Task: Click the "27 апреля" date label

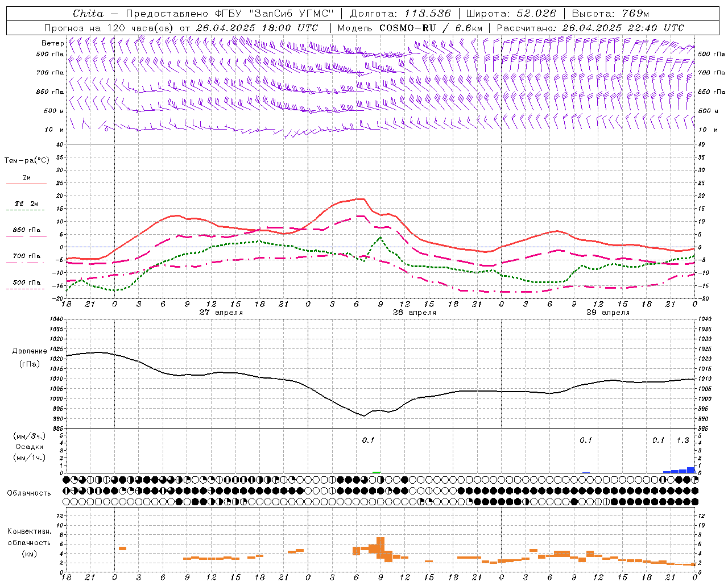Action: tap(221, 313)
